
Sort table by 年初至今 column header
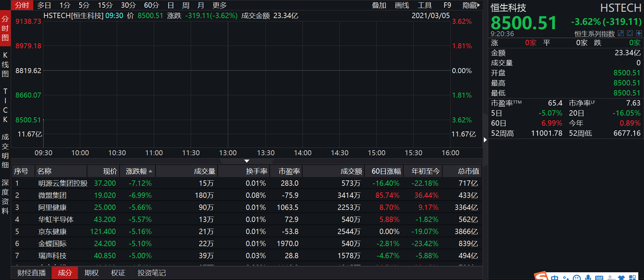tap(423, 171)
